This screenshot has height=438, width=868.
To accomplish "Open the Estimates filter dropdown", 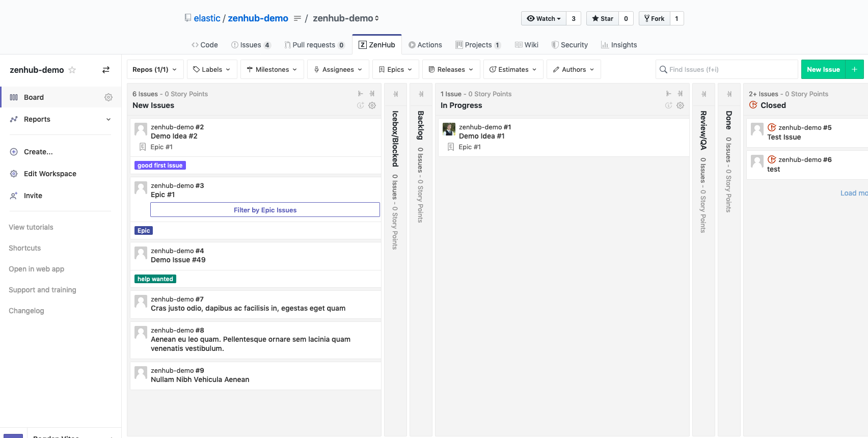I will 513,69.
